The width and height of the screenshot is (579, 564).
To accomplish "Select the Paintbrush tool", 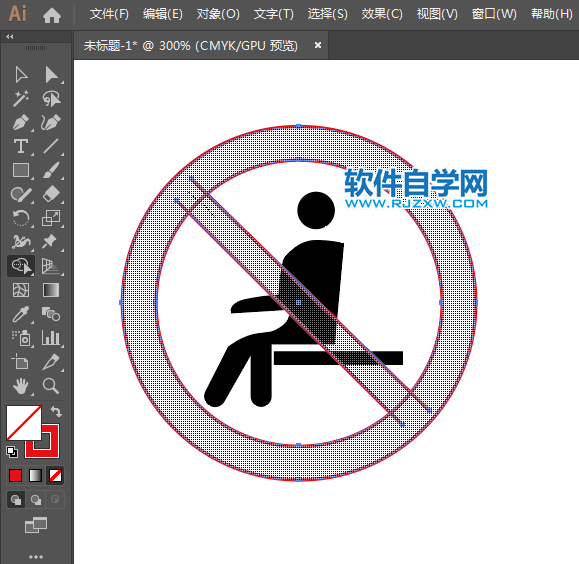I will pos(51,170).
